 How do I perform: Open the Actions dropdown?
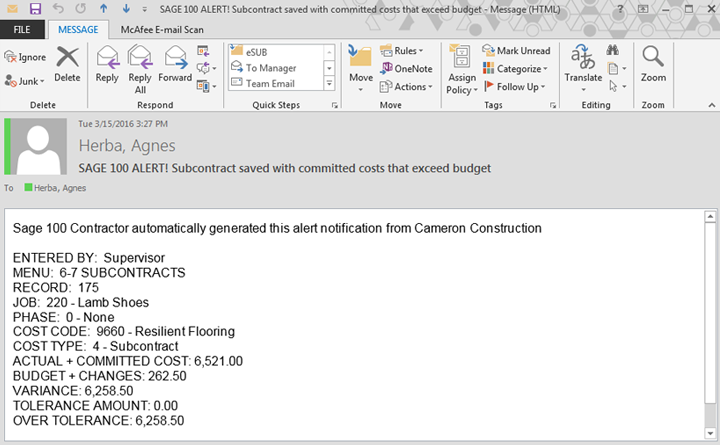pos(406,86)
